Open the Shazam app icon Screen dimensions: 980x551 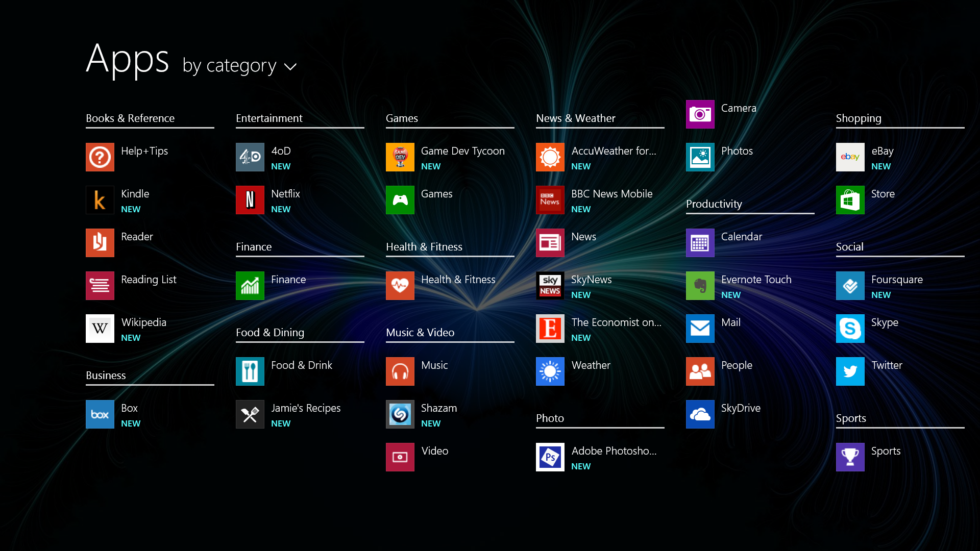tap(400, 414)
